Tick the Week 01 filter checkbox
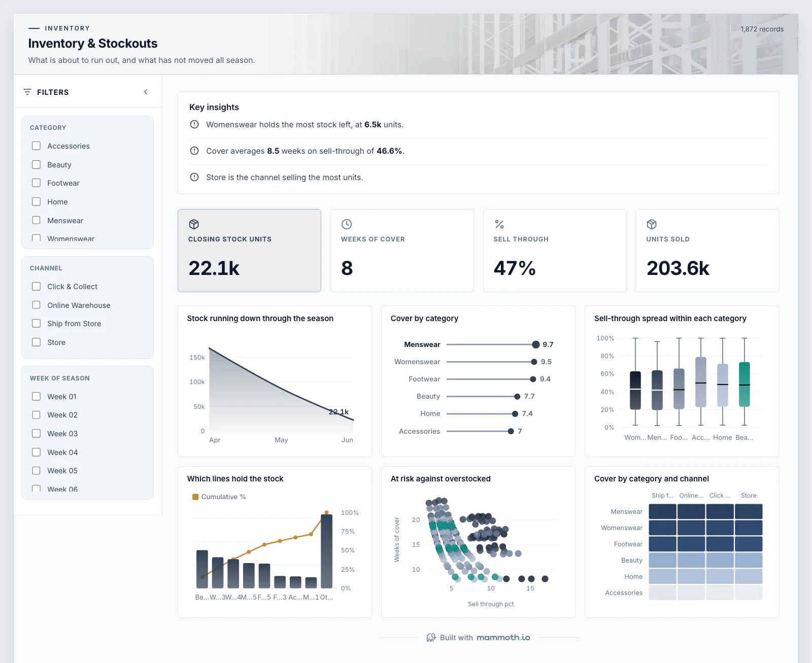Screen dimensions: 812x663 pyautogui.click(x=37, y=397)
